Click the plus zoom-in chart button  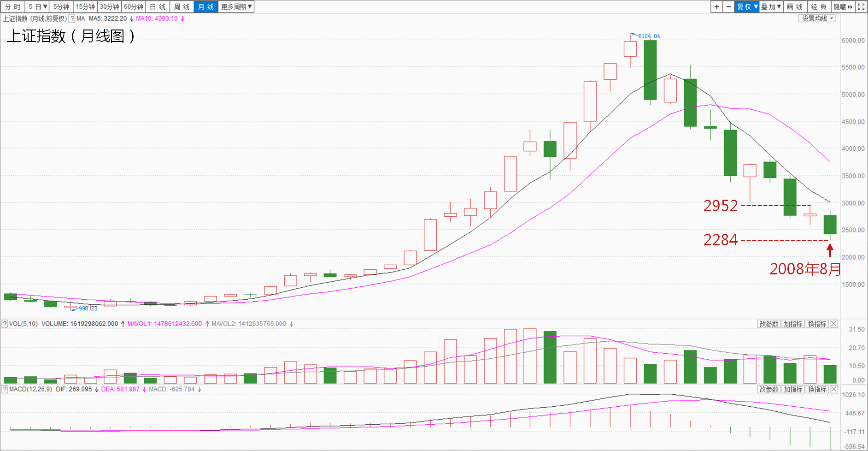tap(716, 7)
